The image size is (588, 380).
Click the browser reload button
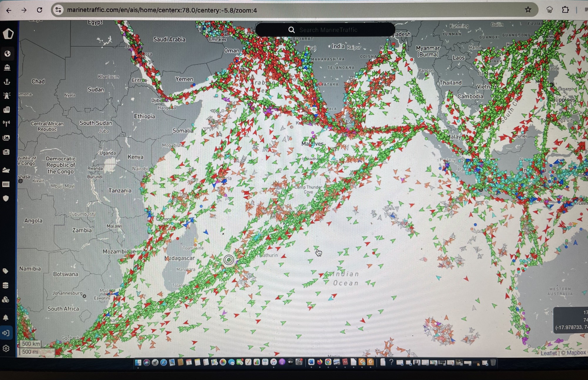click(39, 10)
